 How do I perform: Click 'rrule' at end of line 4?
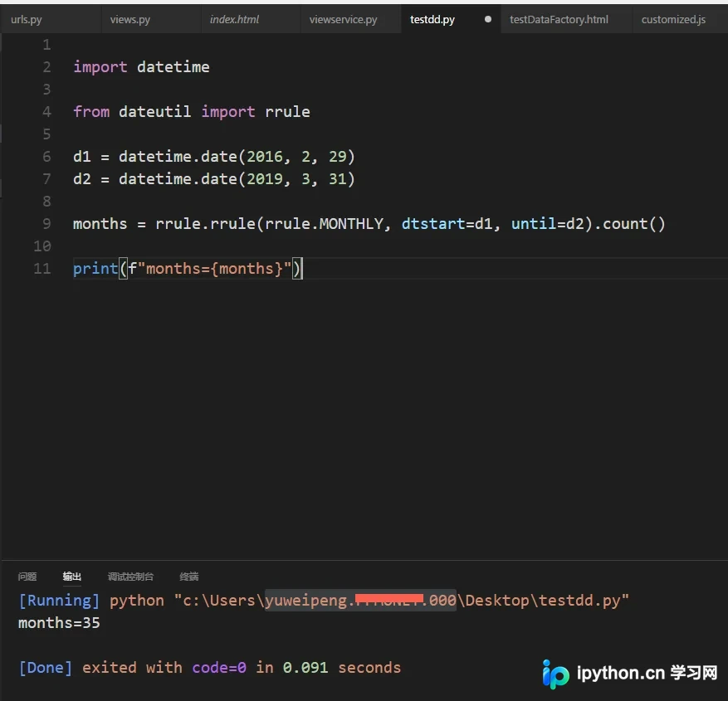click(x=287, y=112)
